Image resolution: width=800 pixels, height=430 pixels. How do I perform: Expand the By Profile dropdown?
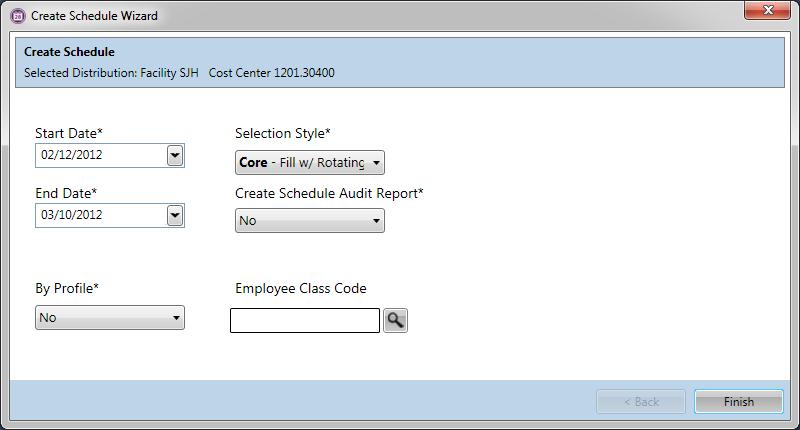(x=110, y=318)
